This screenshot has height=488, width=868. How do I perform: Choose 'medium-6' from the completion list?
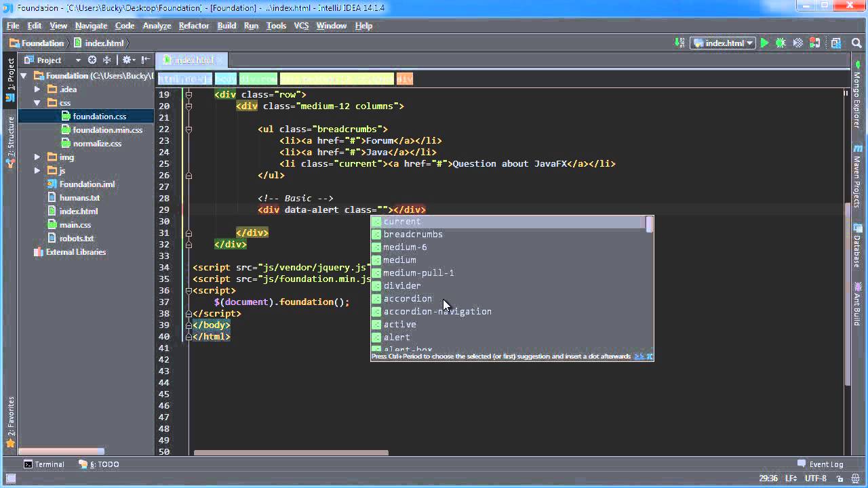507,247
